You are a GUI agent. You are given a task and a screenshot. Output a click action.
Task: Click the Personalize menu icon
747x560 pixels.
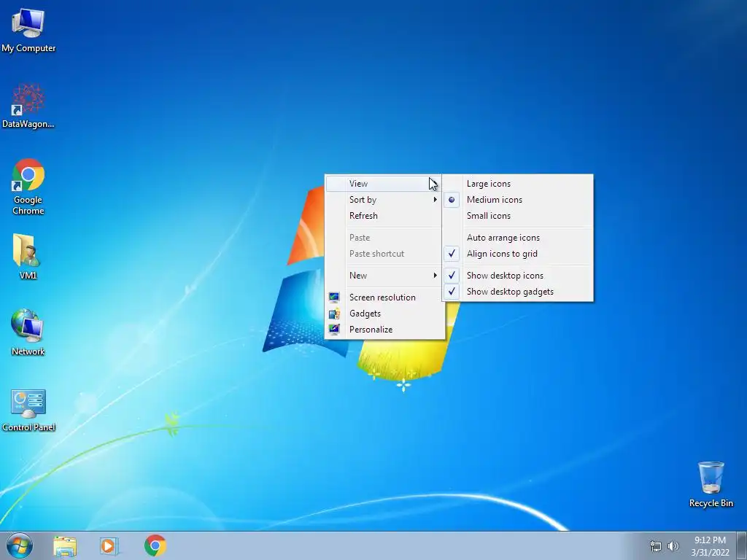tap(334, 330)
